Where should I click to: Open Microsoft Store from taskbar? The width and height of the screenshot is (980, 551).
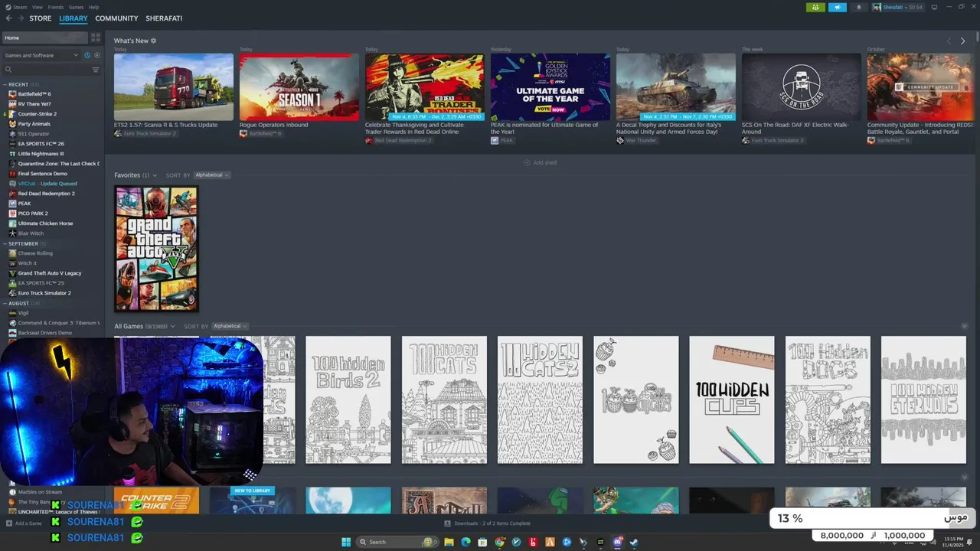click(x=482, y=542)
